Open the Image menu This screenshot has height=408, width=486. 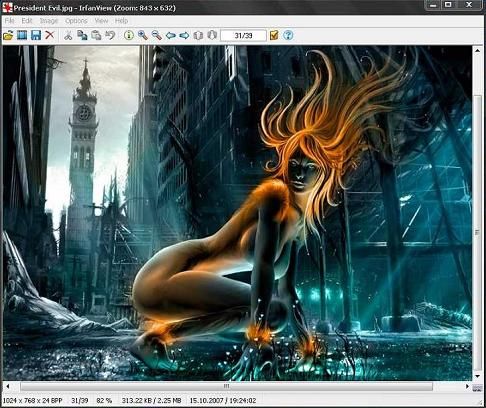[49, 21]
